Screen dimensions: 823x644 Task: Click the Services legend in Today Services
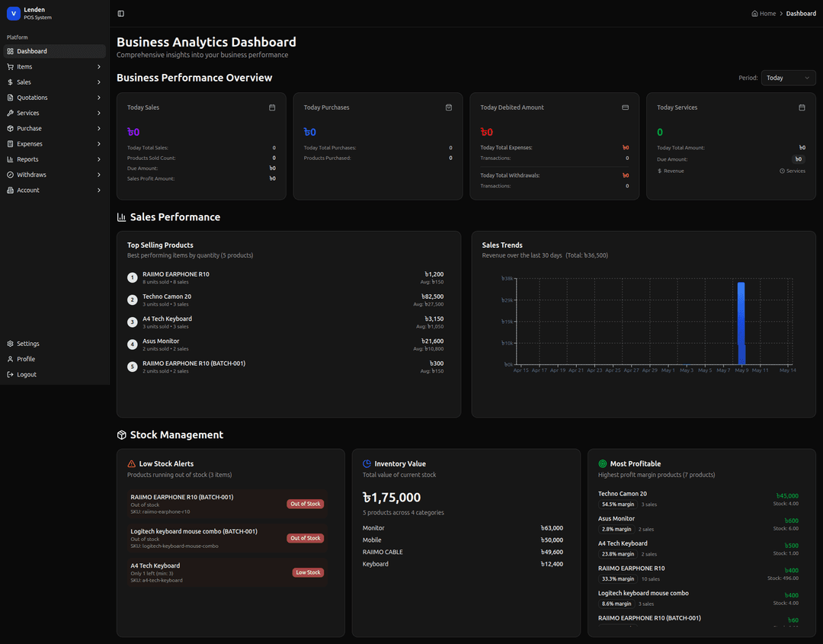coord(793,171)
